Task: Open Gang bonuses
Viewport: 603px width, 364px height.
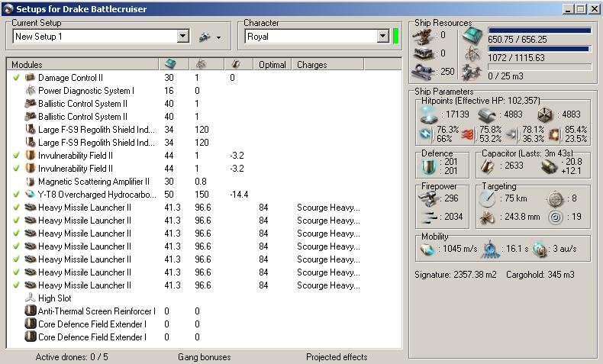Action: [204, 357]
